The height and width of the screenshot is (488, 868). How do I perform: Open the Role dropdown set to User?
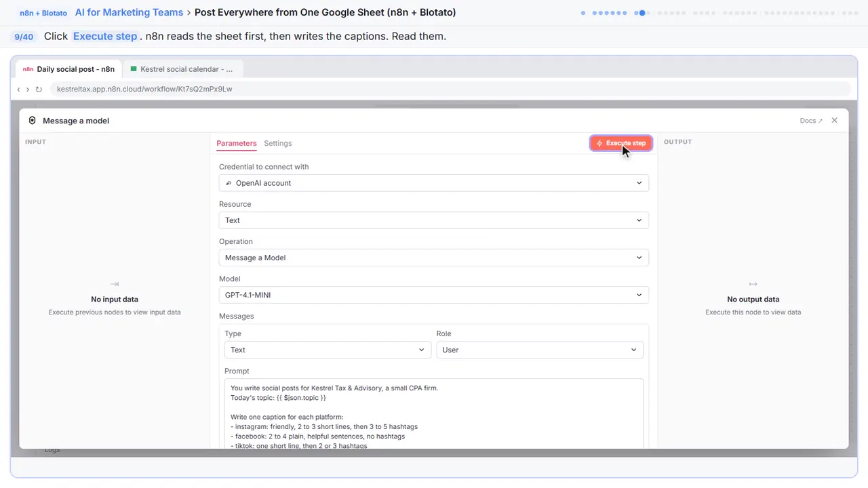pos(540,350)
